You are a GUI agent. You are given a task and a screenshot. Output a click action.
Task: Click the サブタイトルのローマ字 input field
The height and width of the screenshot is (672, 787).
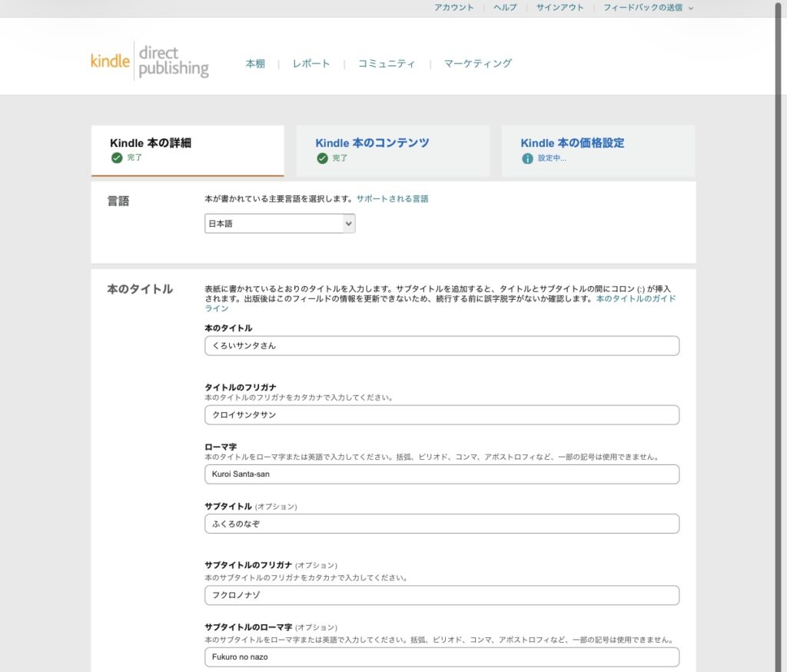[442, 657]
